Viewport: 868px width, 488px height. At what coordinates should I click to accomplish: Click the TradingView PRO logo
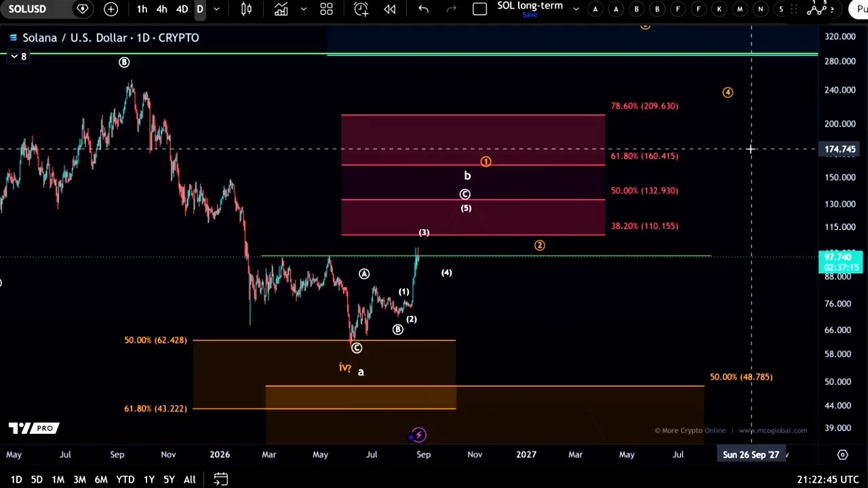(34, 428)
